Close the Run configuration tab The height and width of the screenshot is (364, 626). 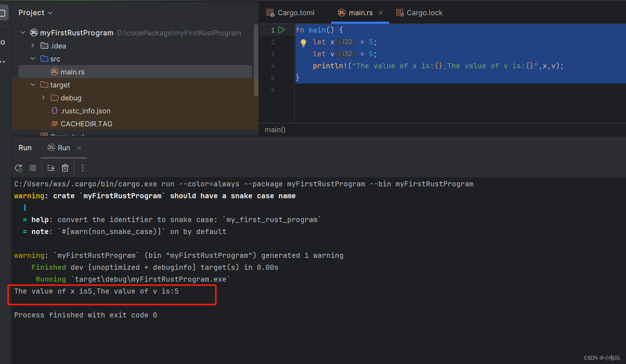point(79,148)
